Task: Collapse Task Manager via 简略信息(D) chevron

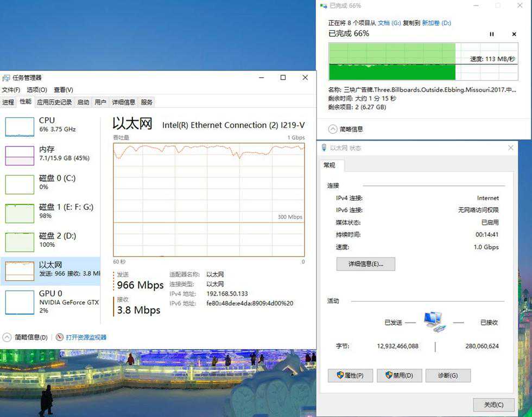Action: click(7, 337)
